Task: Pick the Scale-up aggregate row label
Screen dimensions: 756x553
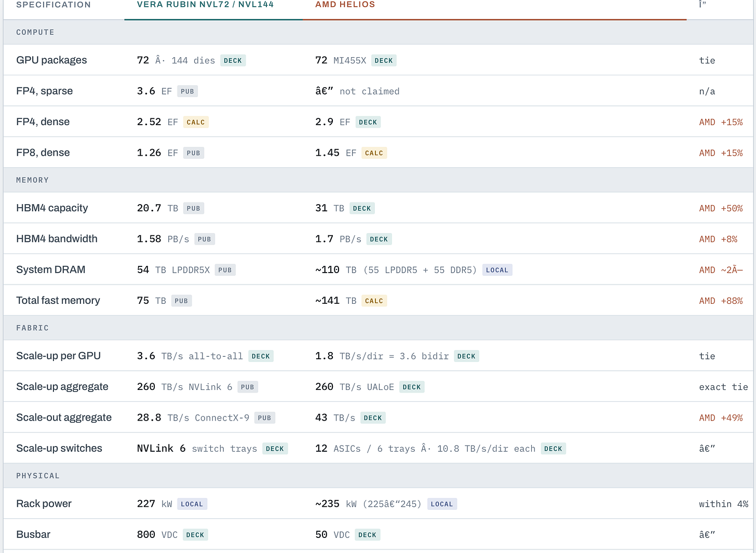Action: [x=62, y=387]
